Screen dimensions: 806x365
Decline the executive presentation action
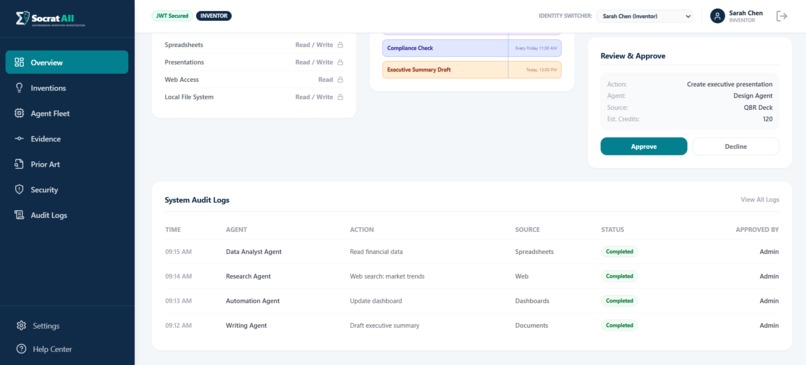(736, 147)
